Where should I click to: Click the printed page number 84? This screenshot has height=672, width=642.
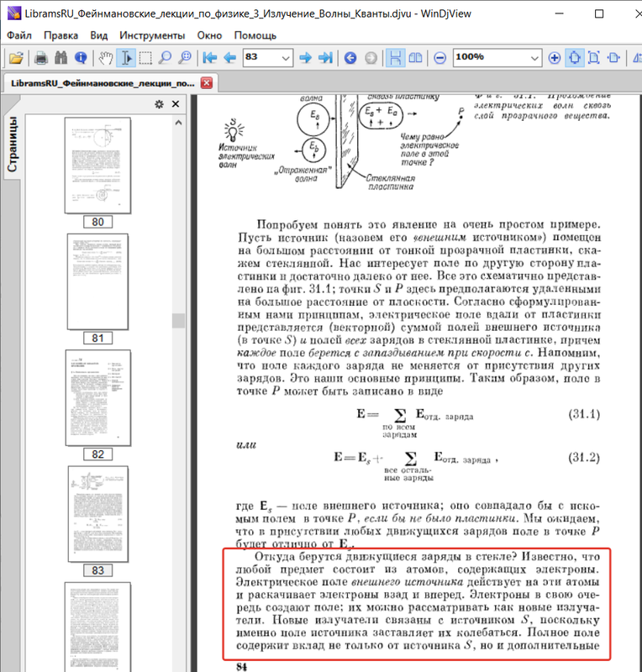click(242, 667)
